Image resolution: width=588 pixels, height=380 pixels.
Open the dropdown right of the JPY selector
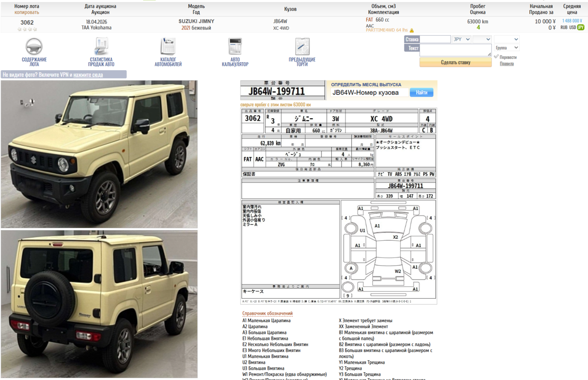click(x=482, y=39)
